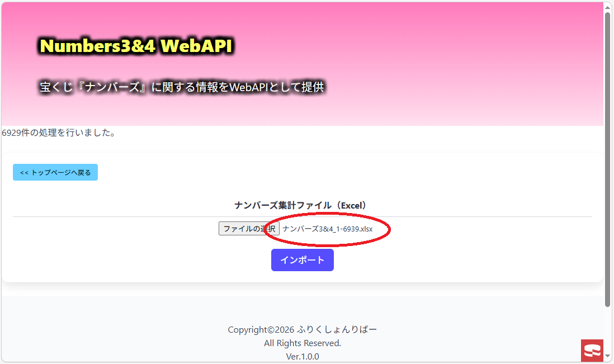The image size is (614, 364).
Task: Click the scrollbar track below the thumb
Action: [608, 329]
